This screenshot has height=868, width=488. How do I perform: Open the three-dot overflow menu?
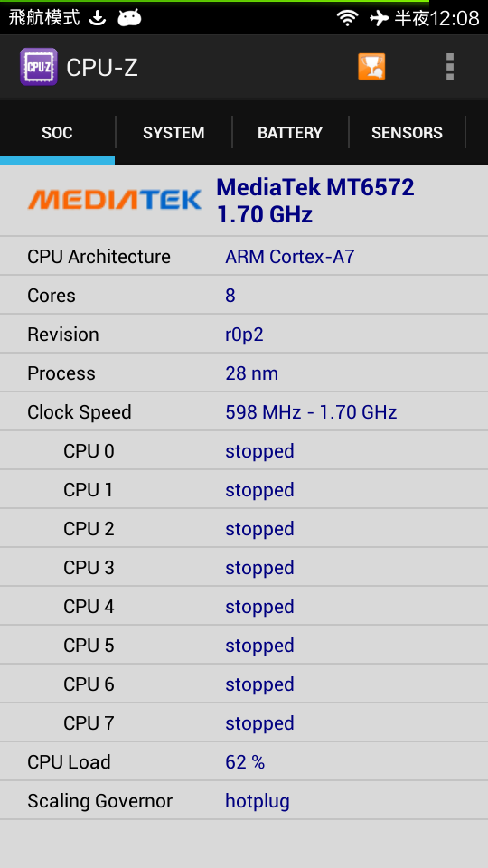click(450, 67)
